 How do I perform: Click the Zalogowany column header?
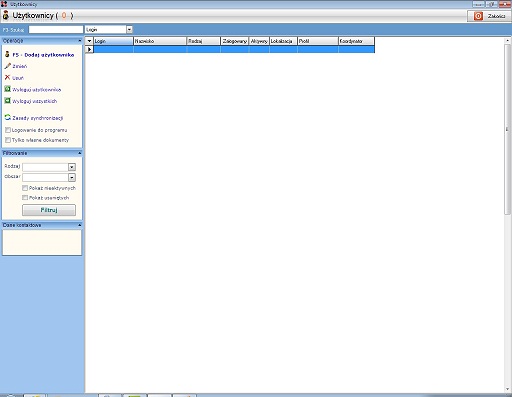tap(235, 41)
